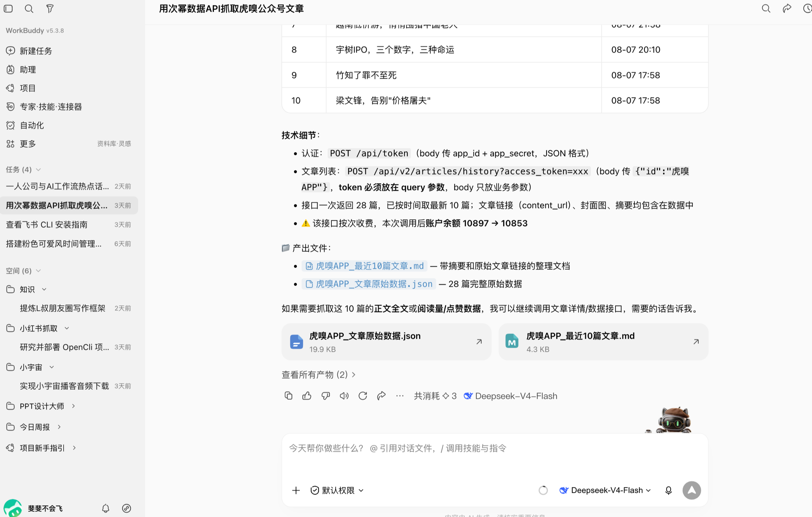Start voice input with microphone icon
This screenshot has width=812, height=517.
[668, 490]
